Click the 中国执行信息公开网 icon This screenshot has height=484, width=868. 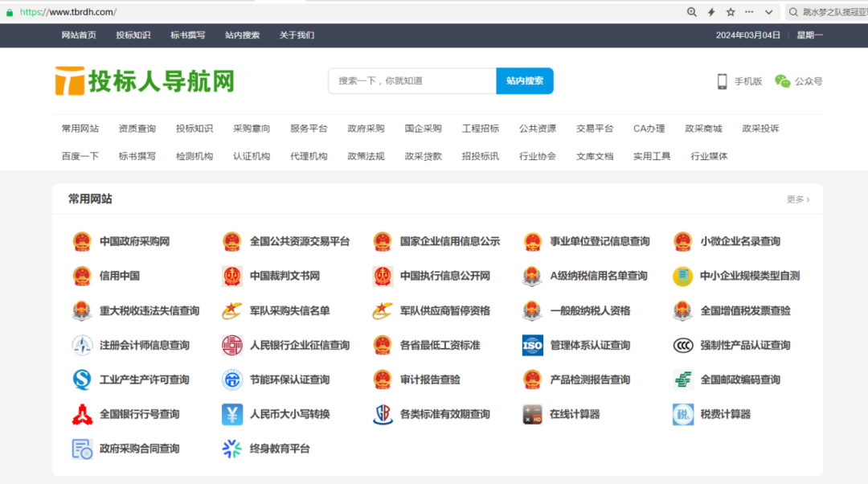pyautogui.click(x=383, y=276)
